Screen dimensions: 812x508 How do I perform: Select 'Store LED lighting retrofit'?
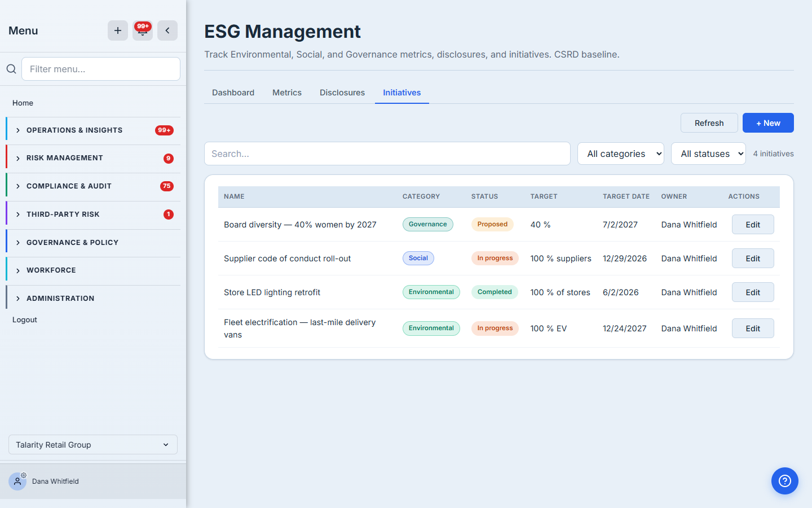(272, 292)
